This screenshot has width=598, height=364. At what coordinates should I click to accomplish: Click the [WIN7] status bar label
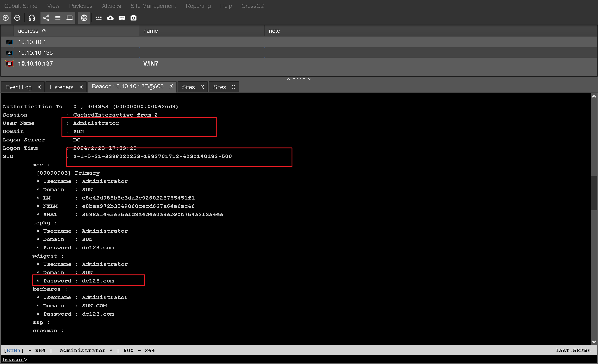13,351
